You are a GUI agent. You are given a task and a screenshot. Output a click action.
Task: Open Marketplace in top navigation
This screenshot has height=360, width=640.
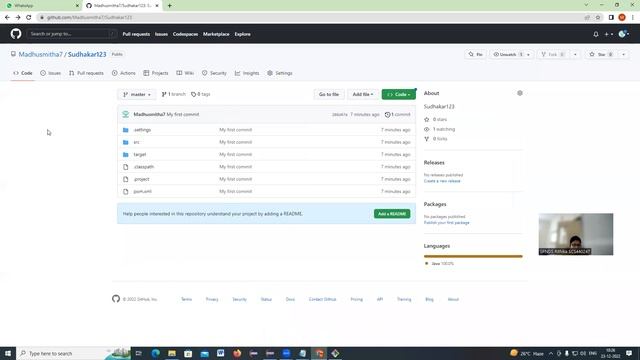click(216, 34)
